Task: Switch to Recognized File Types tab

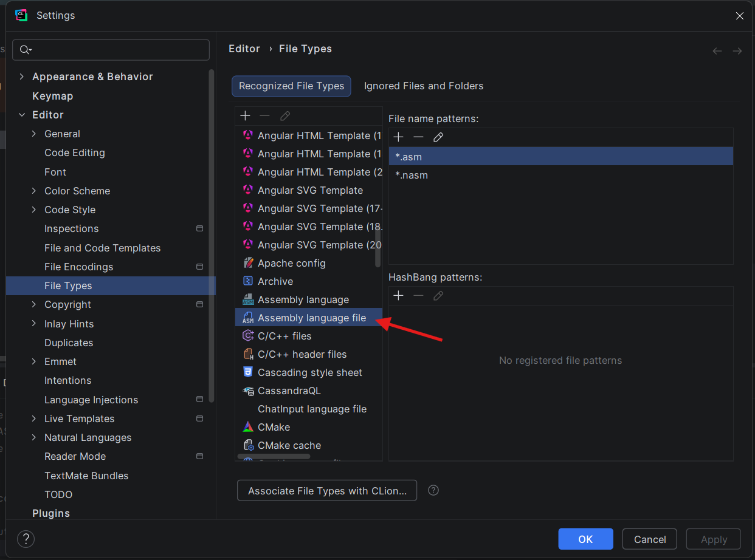Action: pos(292,86)
